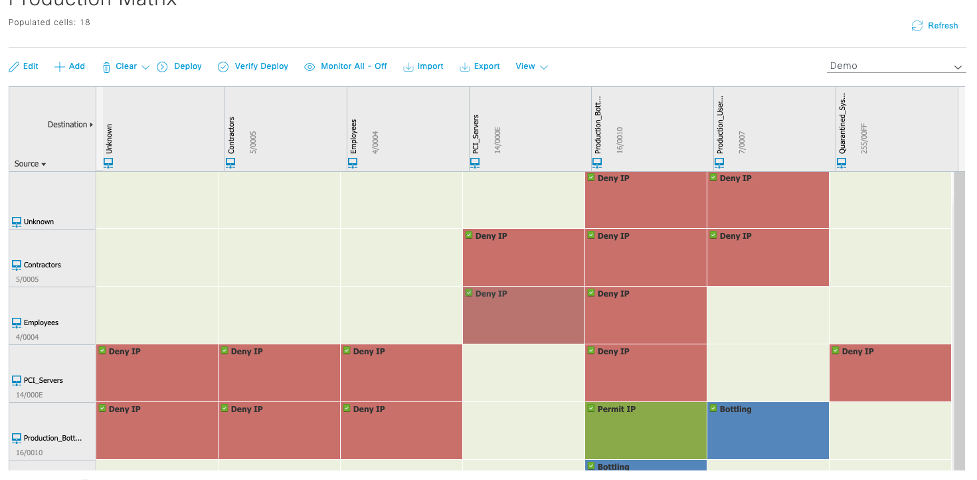The height and width of the screenshot is (480, 977).
Task: Click the Refresh arrows icon
Action: pyautogui.click(x=917, y=26)
